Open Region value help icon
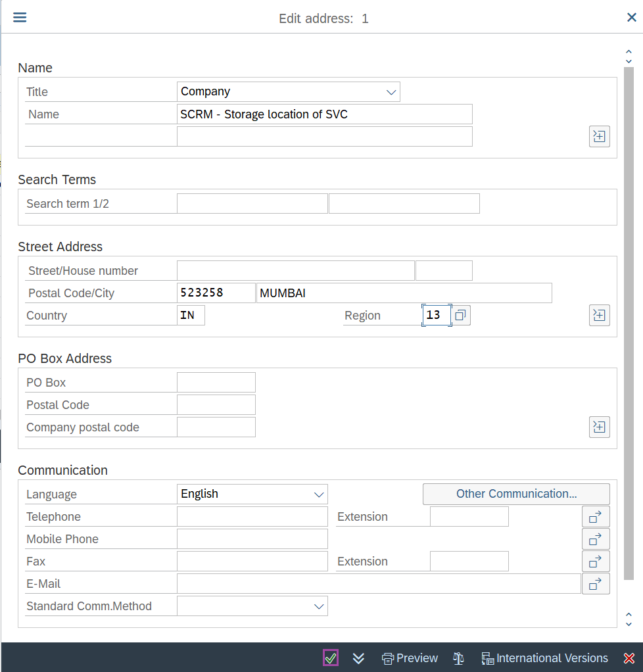The image size is (643, 672). [x=461, y=316]
